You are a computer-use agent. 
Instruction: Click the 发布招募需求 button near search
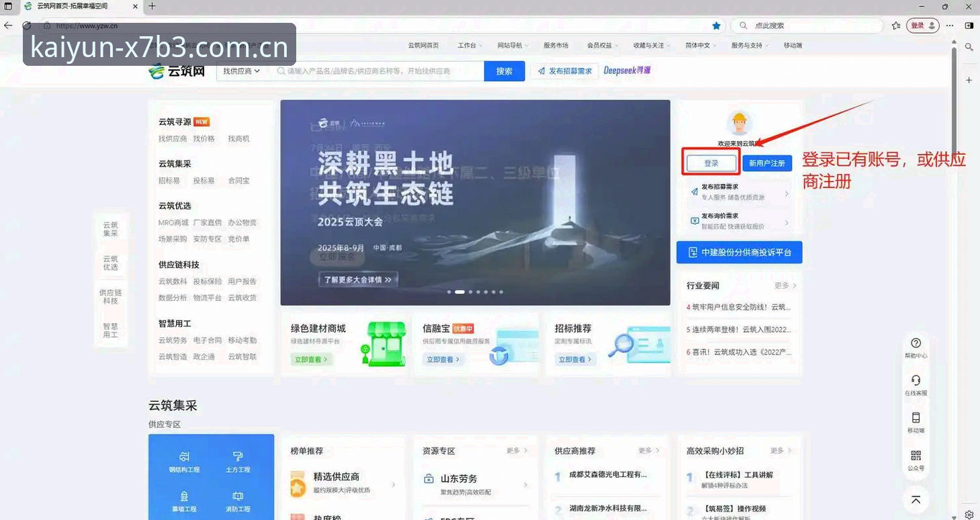[x=564, y=71]
